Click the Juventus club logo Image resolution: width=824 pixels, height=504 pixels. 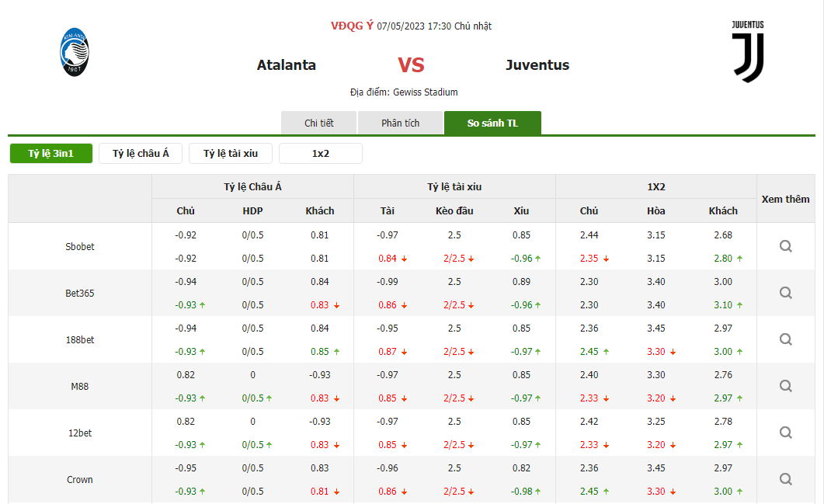[x=748, y=51]
